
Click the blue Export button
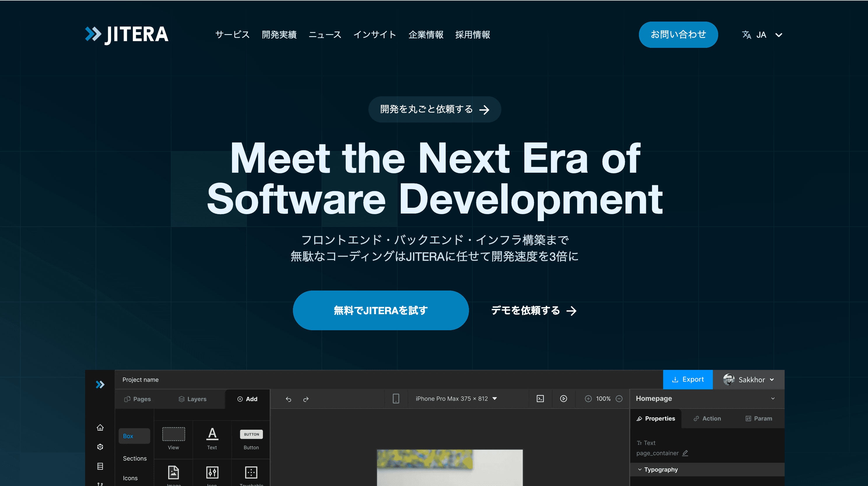(x=687, y=380)
